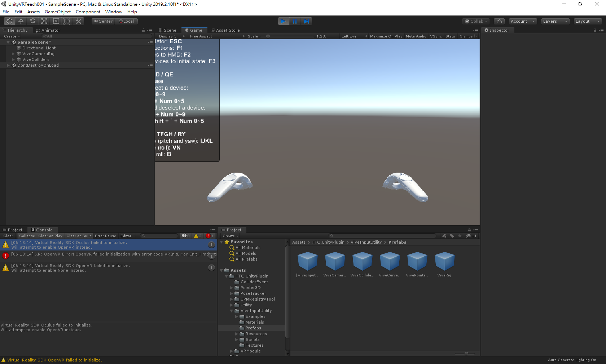Search assets by type icon
This screenshot has height=364, width=606.
[x=444, y=236]
